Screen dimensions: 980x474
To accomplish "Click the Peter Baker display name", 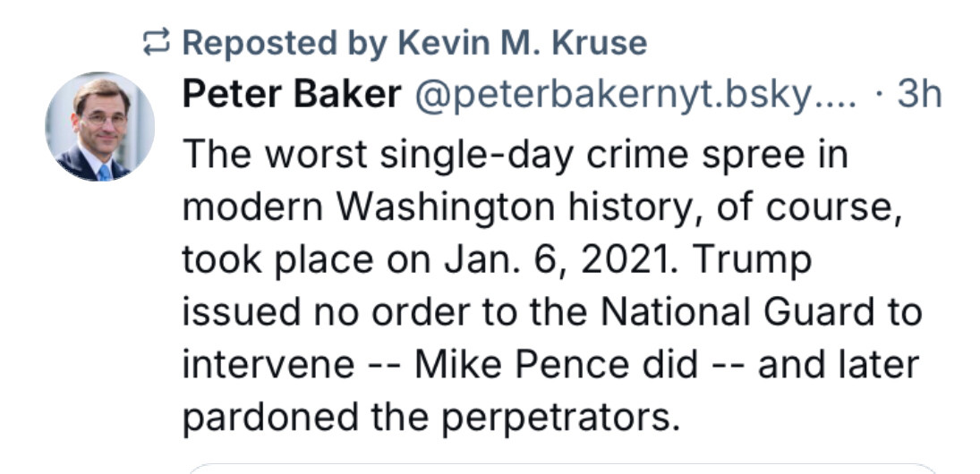I will point(292,94).
